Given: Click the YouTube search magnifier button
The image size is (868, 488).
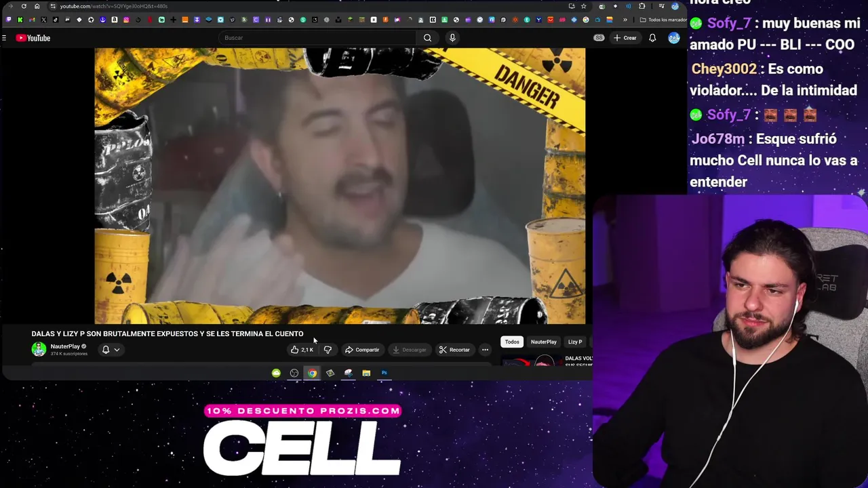Looking at the screenshot, I should (x=427, y=38).
